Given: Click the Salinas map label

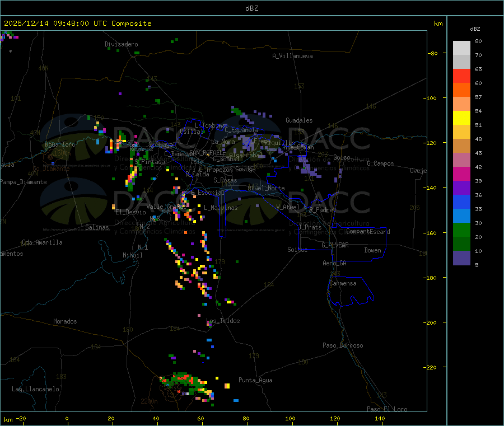Looking at the screenshot, I should click(97, 227).
